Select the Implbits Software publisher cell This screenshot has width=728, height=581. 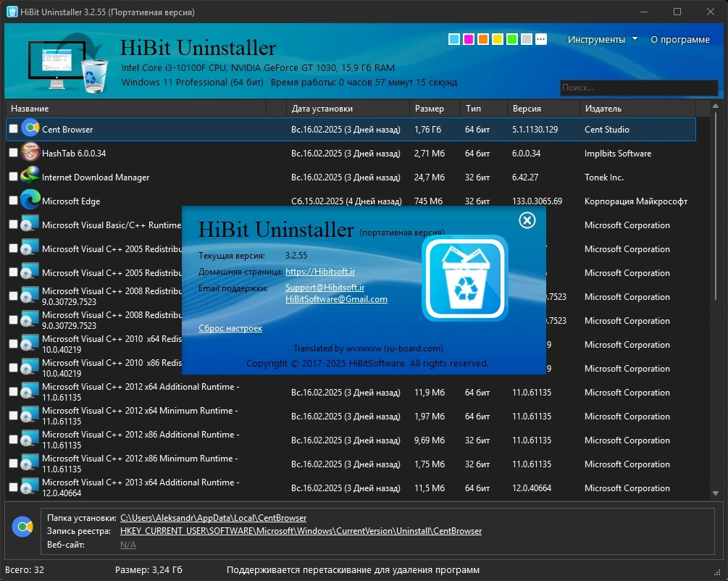pos(617,154)
